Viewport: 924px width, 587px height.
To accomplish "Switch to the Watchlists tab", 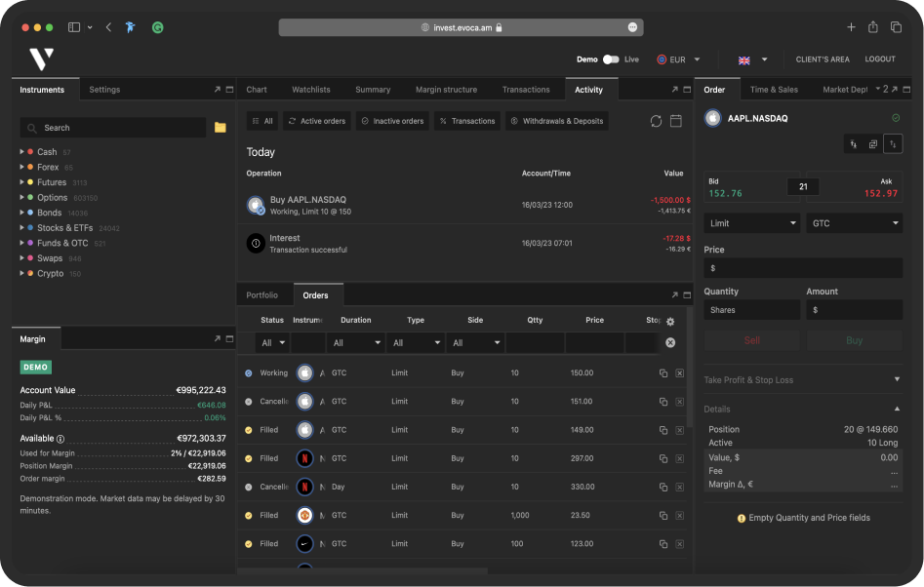I will [x=311, y=90].
